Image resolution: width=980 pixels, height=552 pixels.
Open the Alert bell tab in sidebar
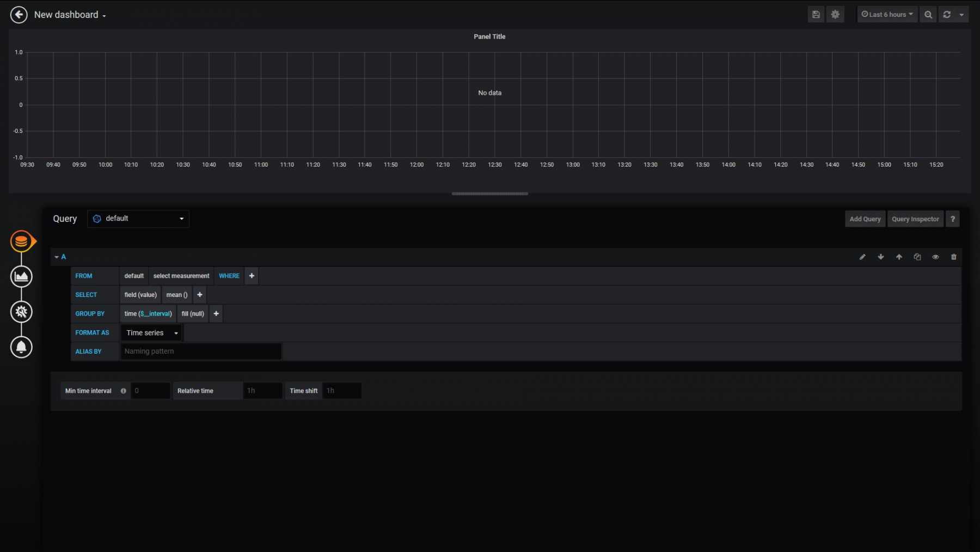click(21, 347)
